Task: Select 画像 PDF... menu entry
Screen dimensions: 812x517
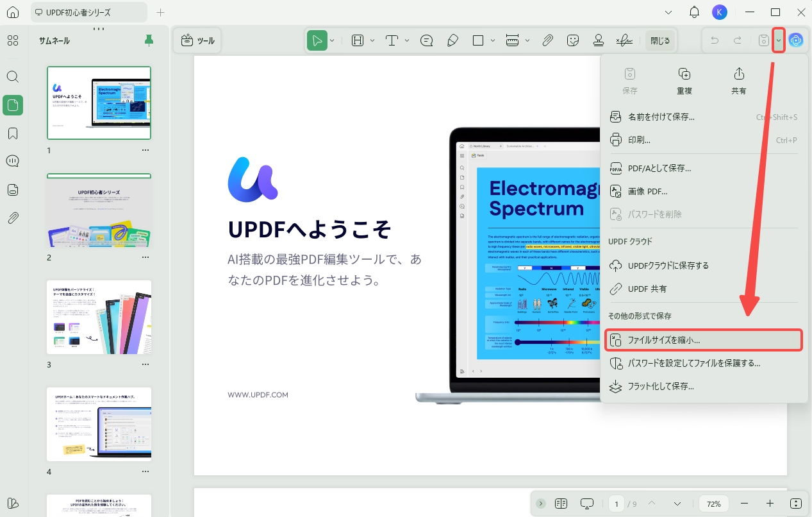Action: pos(704,191)
